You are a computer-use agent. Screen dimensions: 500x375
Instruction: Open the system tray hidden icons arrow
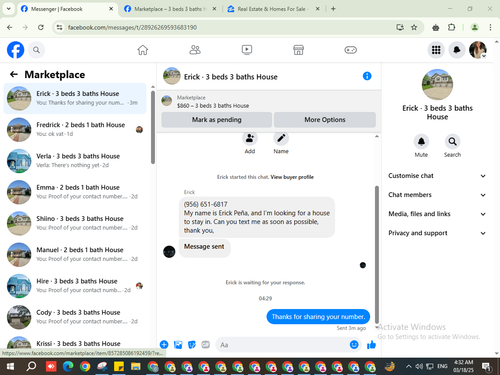click(x=408, y=367)
